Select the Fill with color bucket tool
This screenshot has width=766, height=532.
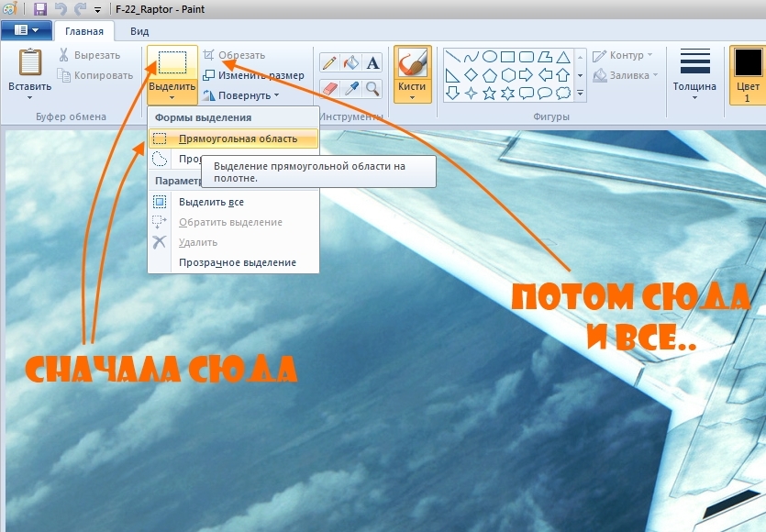pos(350,63)
